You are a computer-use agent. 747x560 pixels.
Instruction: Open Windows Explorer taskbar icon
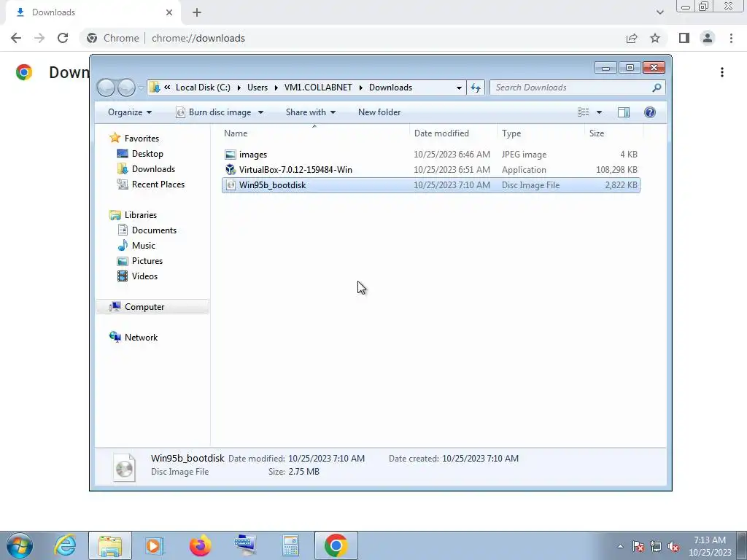110,545
